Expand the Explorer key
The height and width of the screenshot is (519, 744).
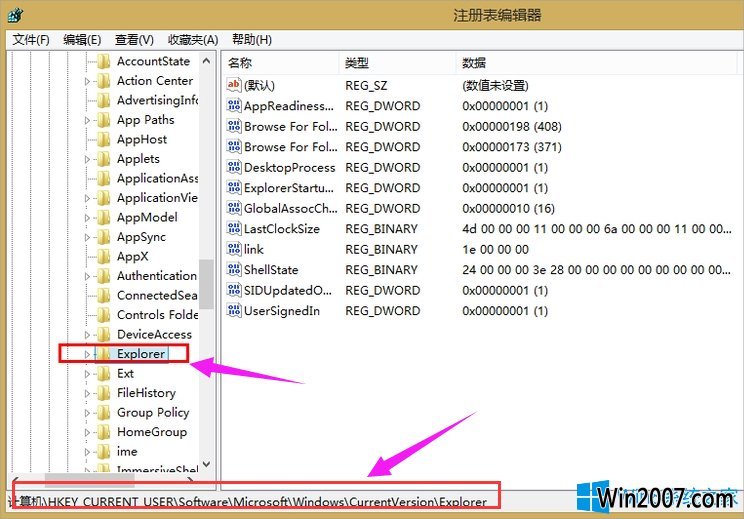[87, 354]
